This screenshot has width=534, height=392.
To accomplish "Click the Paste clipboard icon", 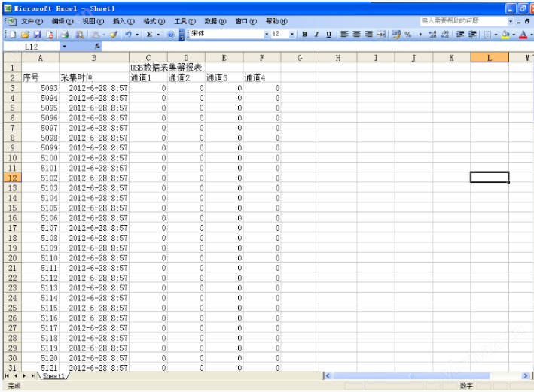I will [96, 35].
